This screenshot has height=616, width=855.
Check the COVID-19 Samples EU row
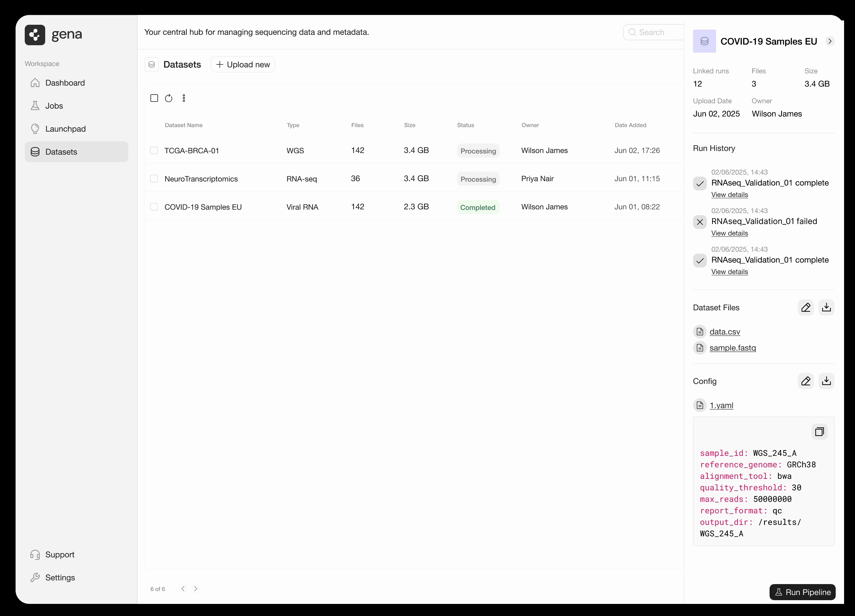point(154,206)
